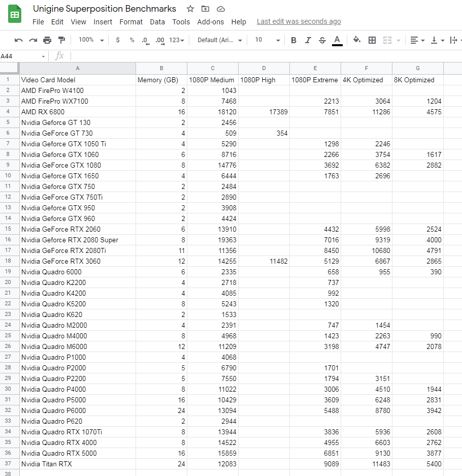Select the 'Nvidia Titan RTX' cell
This screenshot has height=476, width=462.
78,464
